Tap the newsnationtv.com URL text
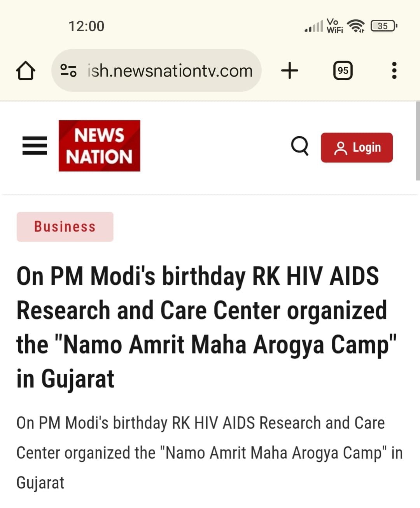Viewport: 420px width, 508px height. pyautogui.click(x=170, y=71)
